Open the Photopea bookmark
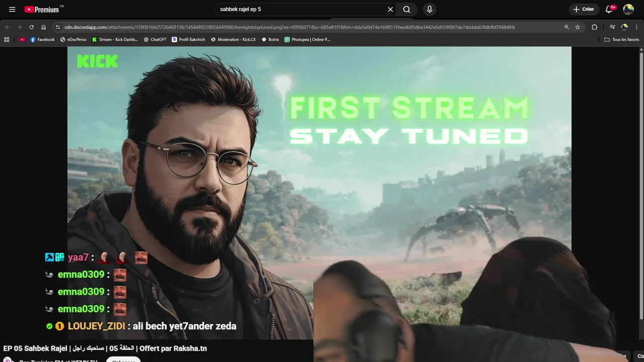The image size is (644, 362). click(307, 39)
